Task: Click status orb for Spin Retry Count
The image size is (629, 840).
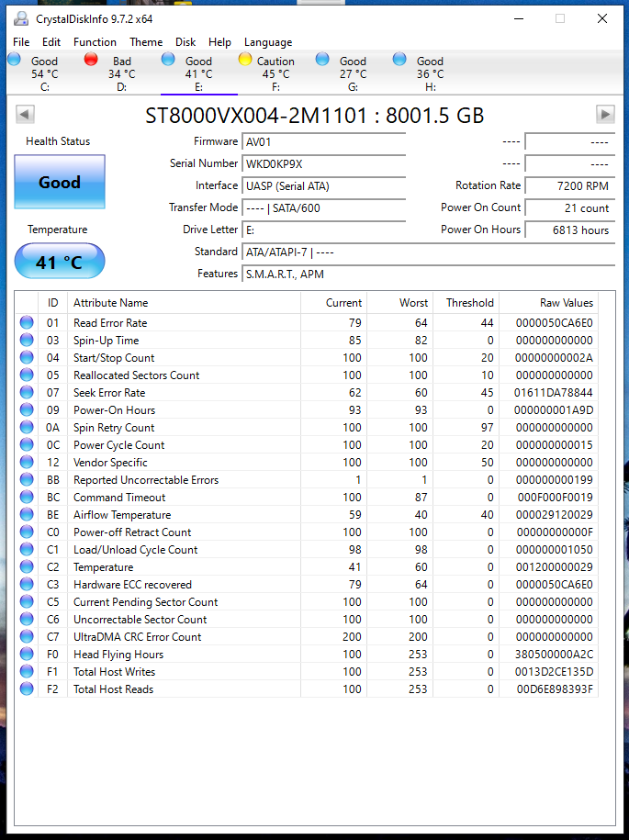Action: pyautogui.click(x=27, y=428)
